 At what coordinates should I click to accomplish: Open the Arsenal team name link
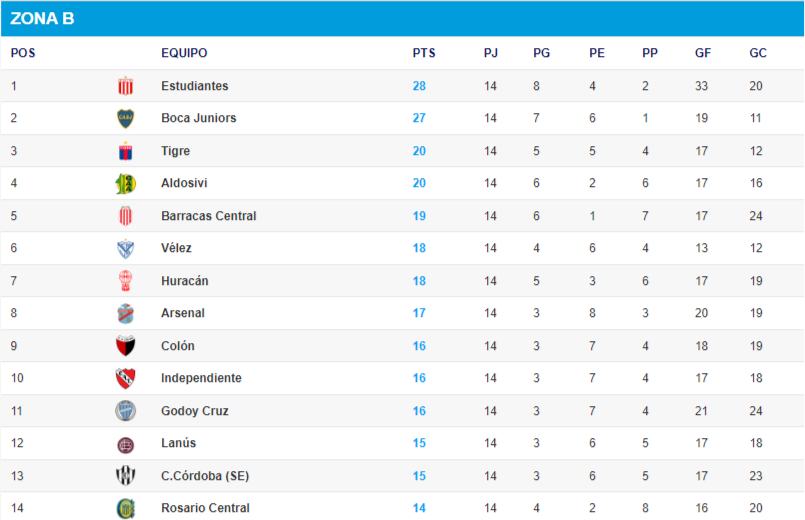pos(182,313)
